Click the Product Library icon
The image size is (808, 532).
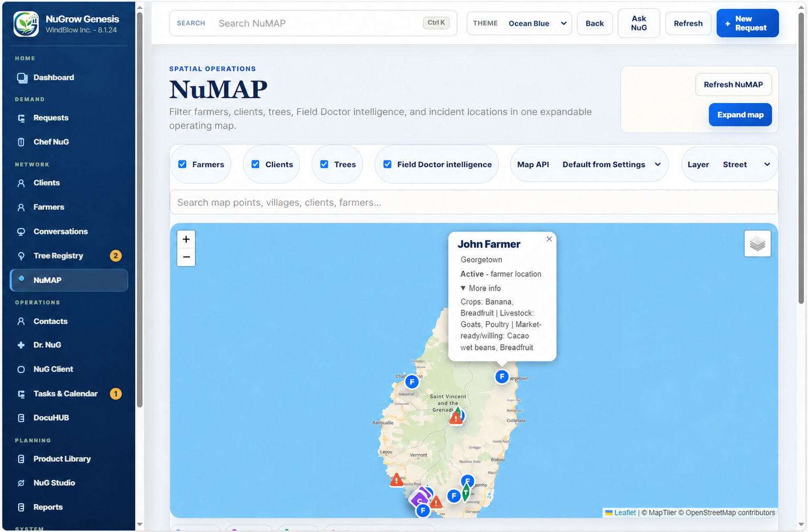[21, 459]
